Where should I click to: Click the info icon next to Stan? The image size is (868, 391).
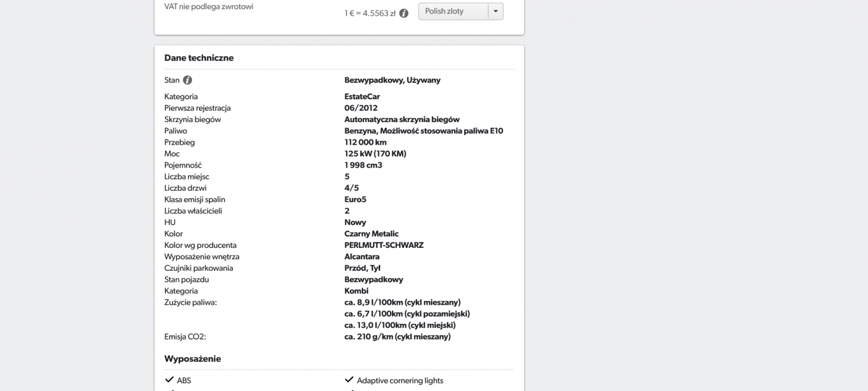(187, 80)
